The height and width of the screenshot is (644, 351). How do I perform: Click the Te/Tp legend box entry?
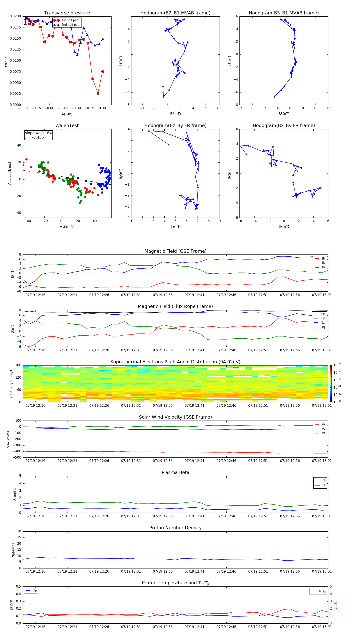[x=318, y=591]
